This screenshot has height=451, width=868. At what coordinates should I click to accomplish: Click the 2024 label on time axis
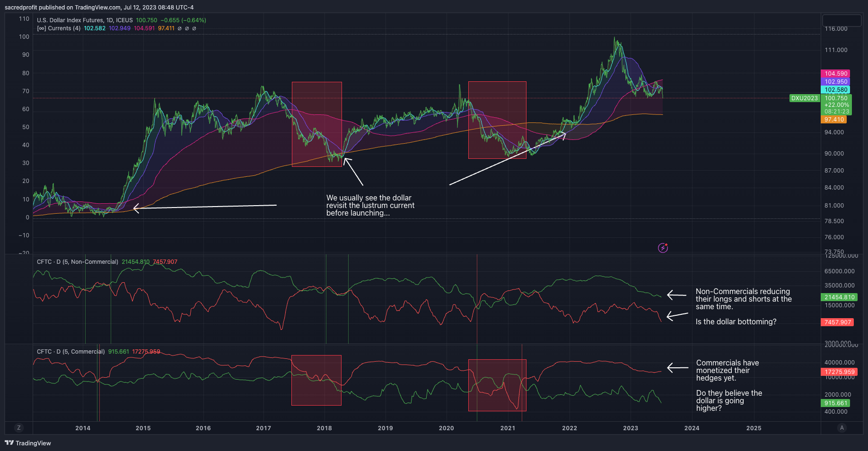tap(692, 428)
